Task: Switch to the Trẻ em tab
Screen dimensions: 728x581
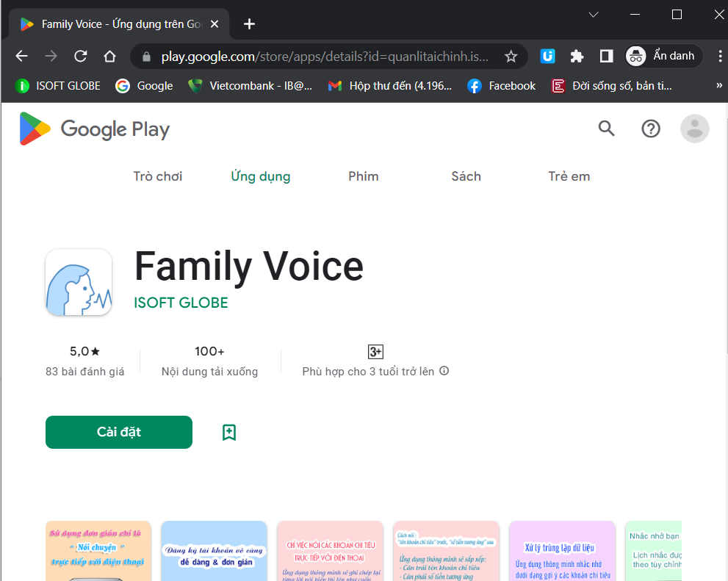Action: [569, 176]
